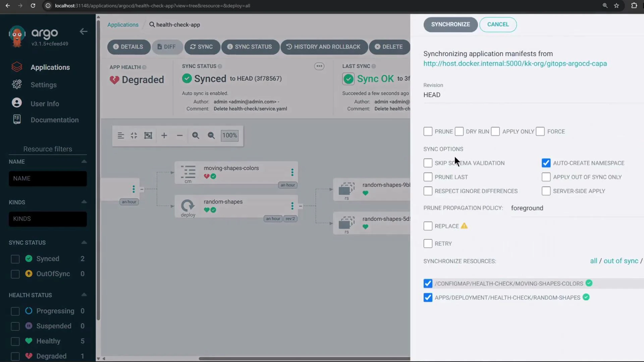The height and width of the screenshot is (362, 644).
Task: Navigate back via the Applications breadcrumb
Action: (123, 24)
